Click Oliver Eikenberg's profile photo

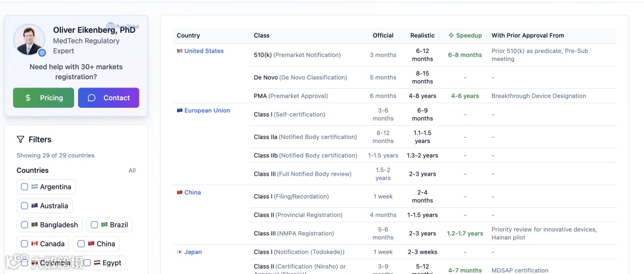pos(29,39)
